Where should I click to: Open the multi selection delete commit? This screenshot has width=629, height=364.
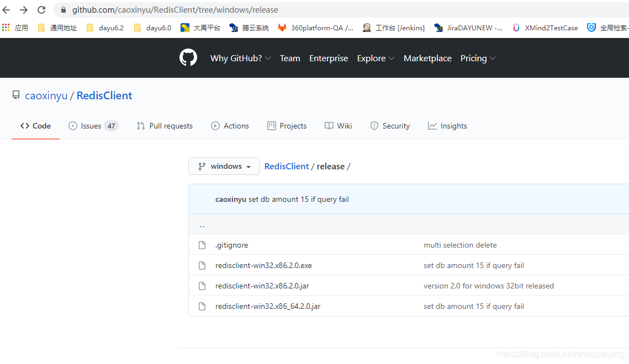(460, 245)
